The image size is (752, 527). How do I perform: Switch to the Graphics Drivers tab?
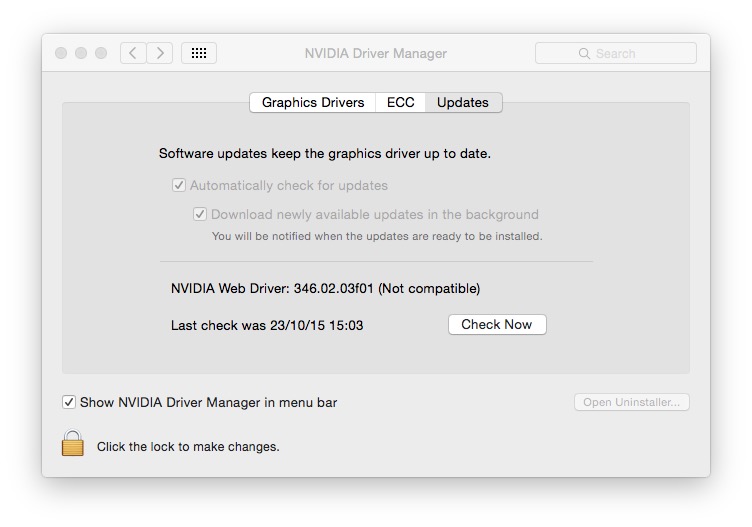tap(313, 103)
